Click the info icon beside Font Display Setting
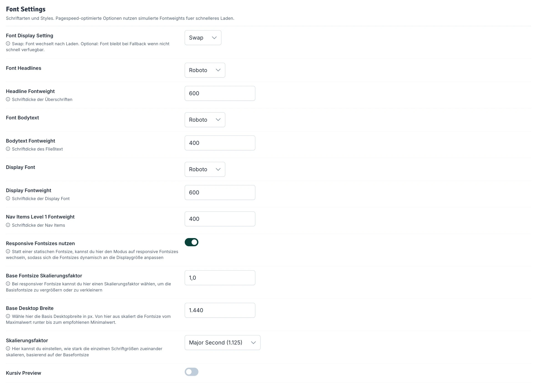 coord(8,44)
